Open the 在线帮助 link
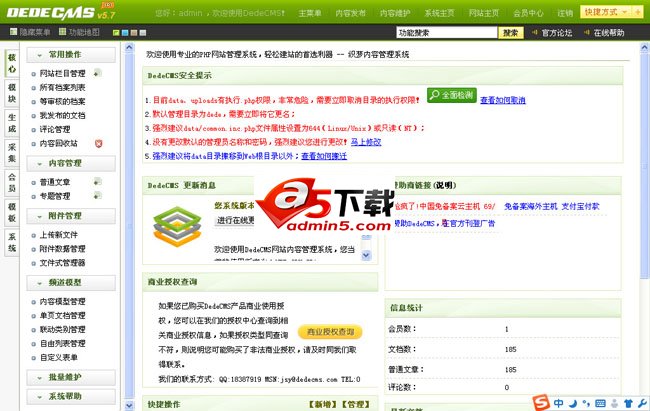 609,33
